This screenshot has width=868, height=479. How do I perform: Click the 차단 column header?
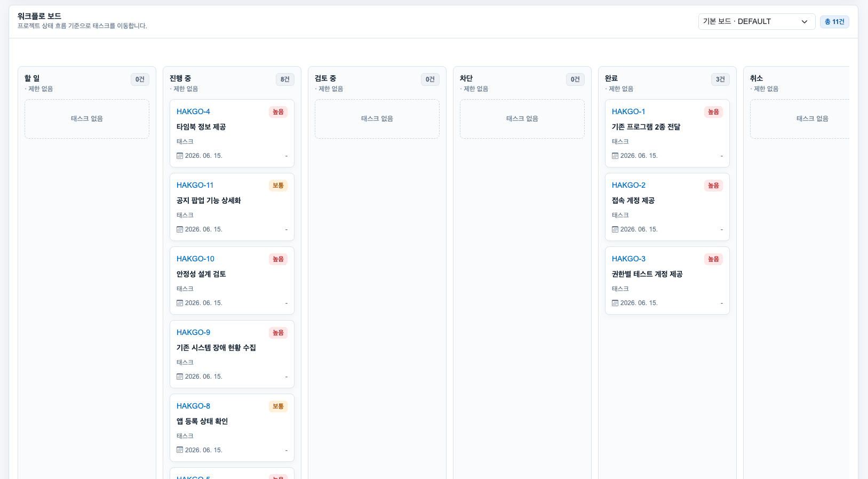(x=466, y=78)
